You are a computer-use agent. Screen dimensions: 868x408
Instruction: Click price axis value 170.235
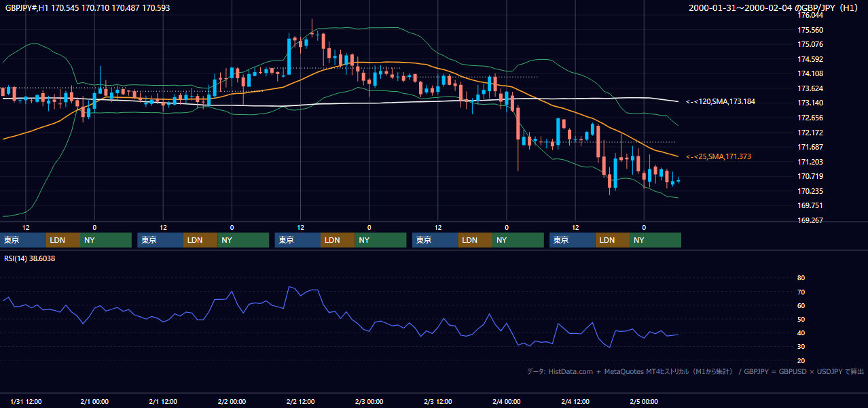click(x=810, y=191)
